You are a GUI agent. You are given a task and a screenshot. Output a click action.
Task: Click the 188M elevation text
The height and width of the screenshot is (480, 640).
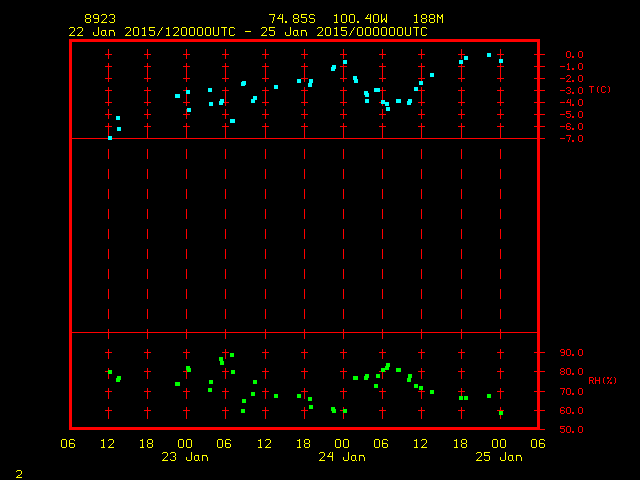pos(427,19)
